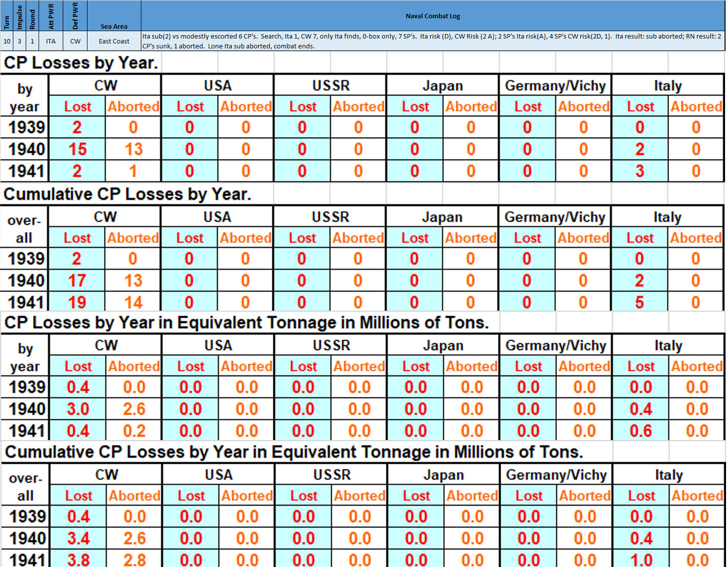
Task: Select the 3.0 CW Lost tonnage for 1940
Action: point(77,408)
